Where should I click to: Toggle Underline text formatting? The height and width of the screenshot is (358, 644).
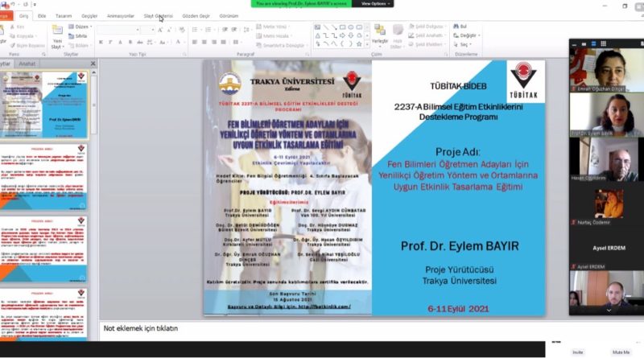pyautogui.click(x=120, y=42)
